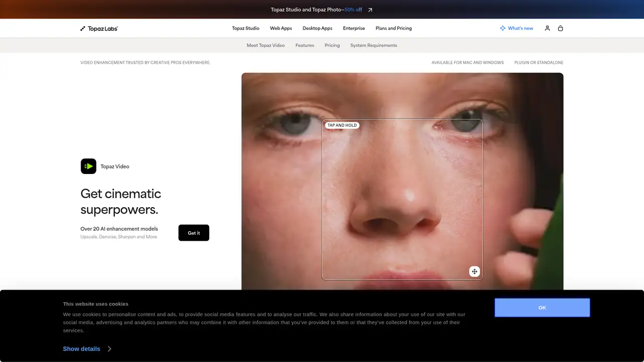Open the System Requirements tab
This screenshot has width=644, height=362.
(374, 45)
